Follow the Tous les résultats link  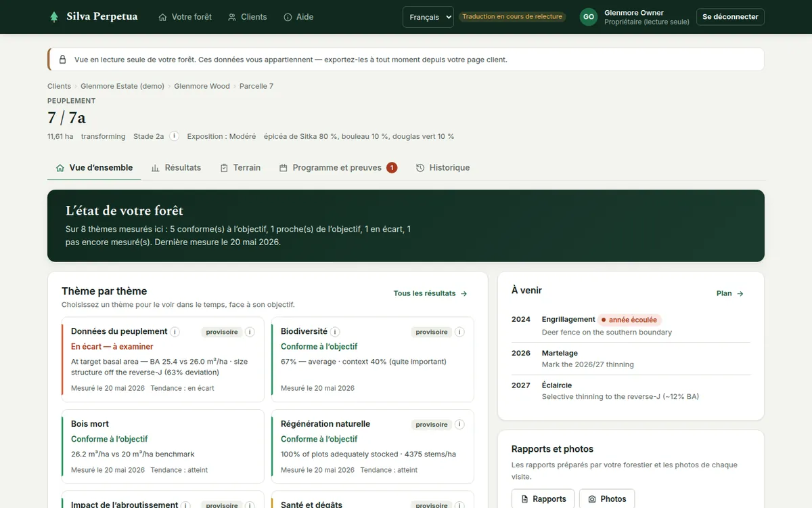tap(430, 293)
